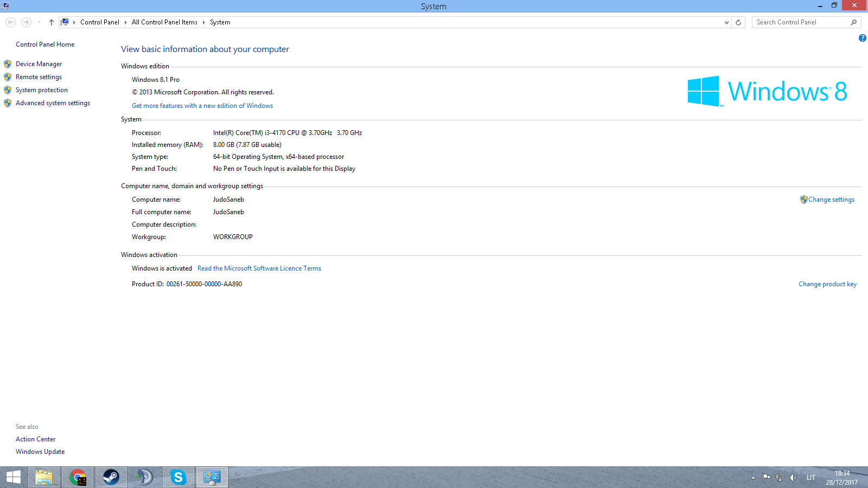Click the Change settings shield icon
868x488 pixels.
pos(803,200)
